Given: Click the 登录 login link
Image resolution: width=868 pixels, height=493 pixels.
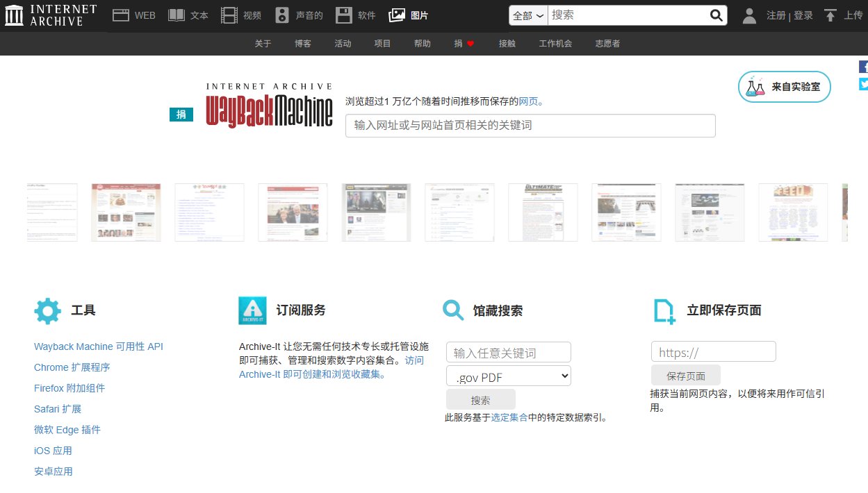Looking at the screenshot, I should [x=803, y=15].
